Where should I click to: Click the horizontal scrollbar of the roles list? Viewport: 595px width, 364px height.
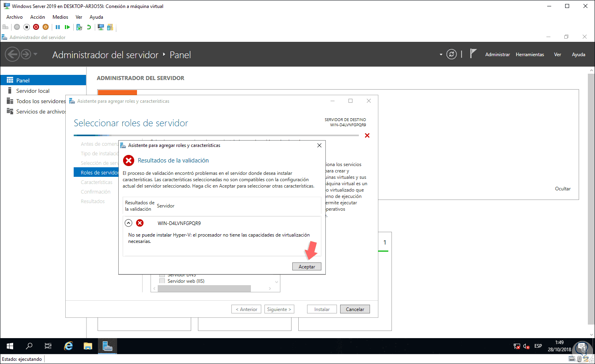pyautogui.click(x=204, y=288)
